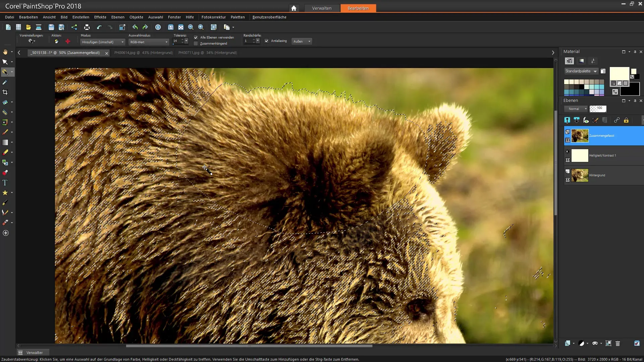Click the zoom in magnifier icon
Viewport: 644px width, 362px height.
coord(201,27)
